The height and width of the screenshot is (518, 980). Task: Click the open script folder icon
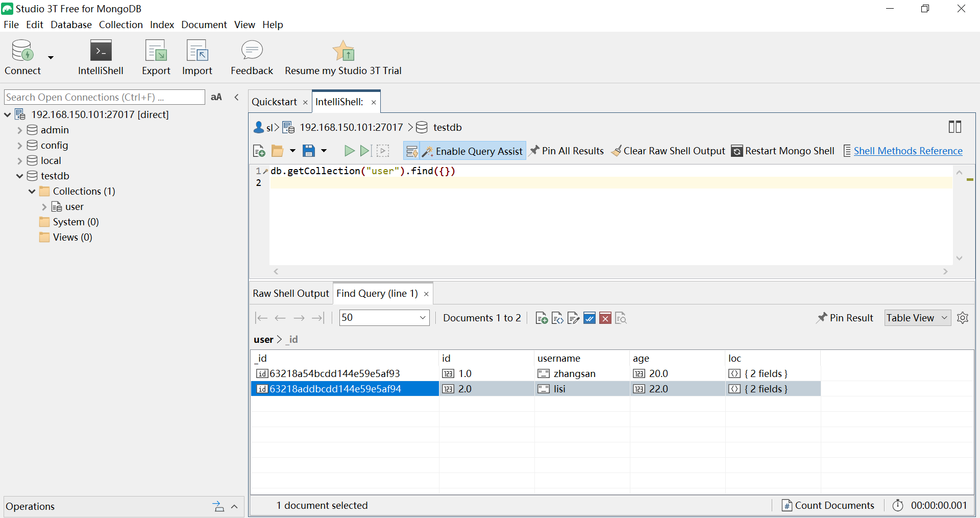[278, 151]
